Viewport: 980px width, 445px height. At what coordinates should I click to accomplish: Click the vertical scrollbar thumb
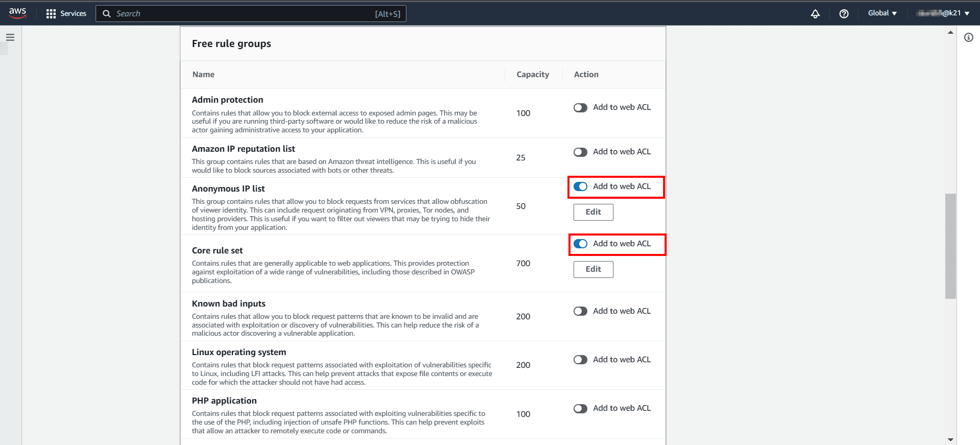(x=950, y=246)
